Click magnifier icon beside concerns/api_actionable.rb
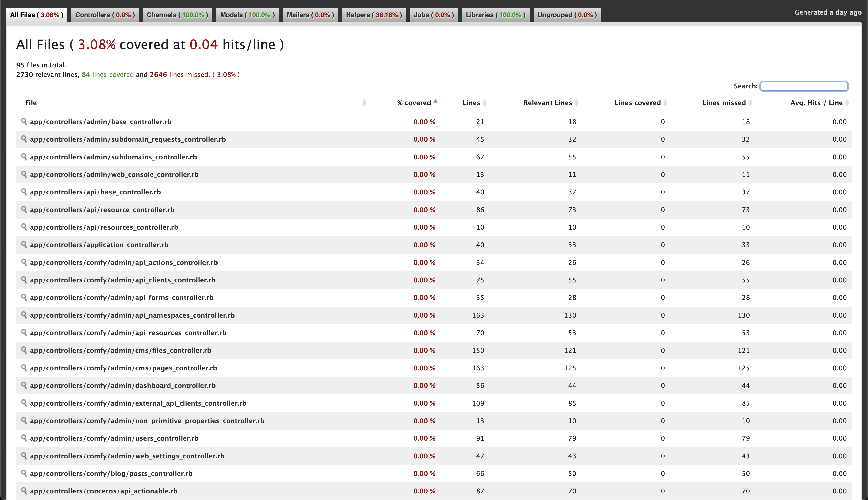The width and height of the screenshot is (868, 500). [24, 490]
